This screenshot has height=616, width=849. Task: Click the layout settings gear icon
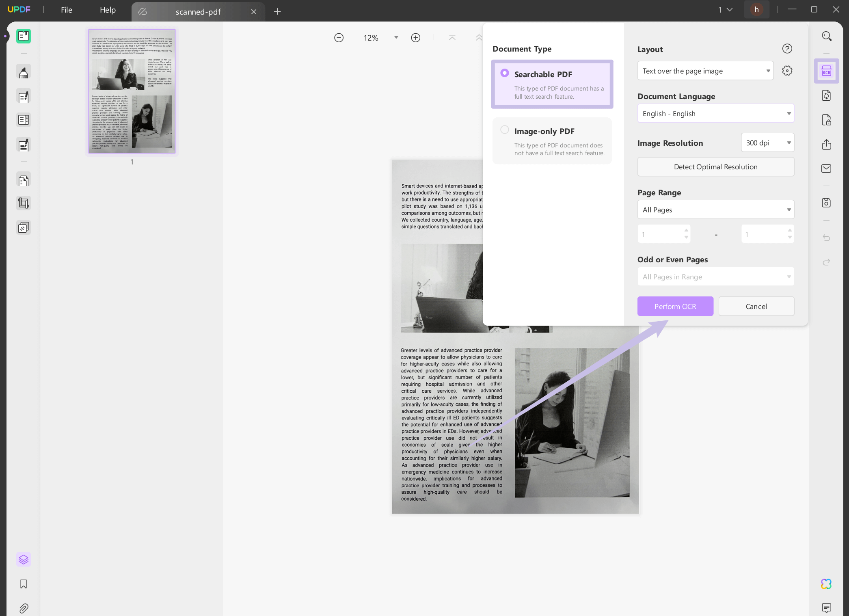(x=787, y=71)
